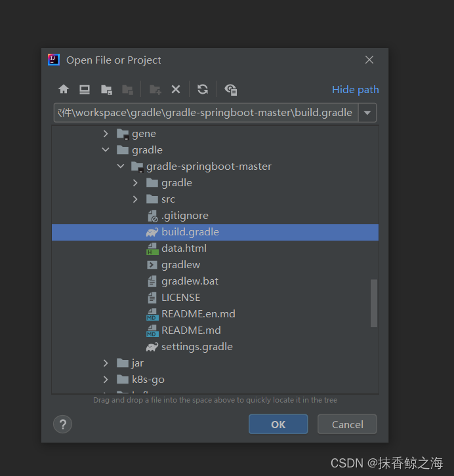This screenshot has height=476, width=454.
Task: Click the data.html file type icon
Action: click(152, 248)
